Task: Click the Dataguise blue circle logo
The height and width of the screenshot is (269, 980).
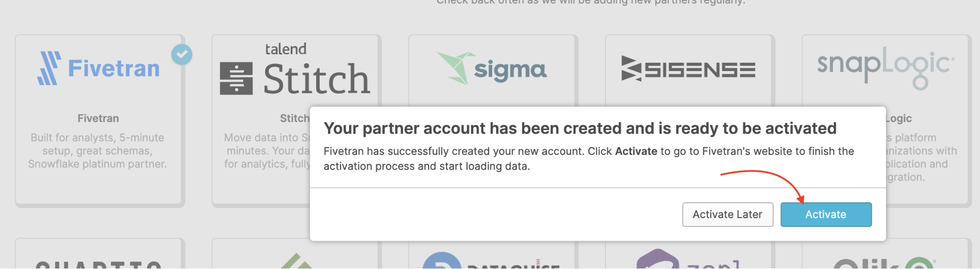Action: point(441,261)
